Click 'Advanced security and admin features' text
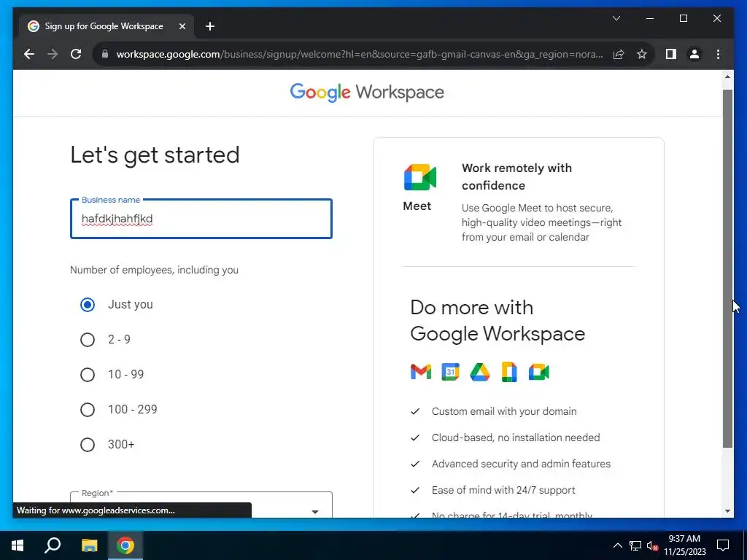The height and width of the screenshot is (560, 747). [521, 464]
